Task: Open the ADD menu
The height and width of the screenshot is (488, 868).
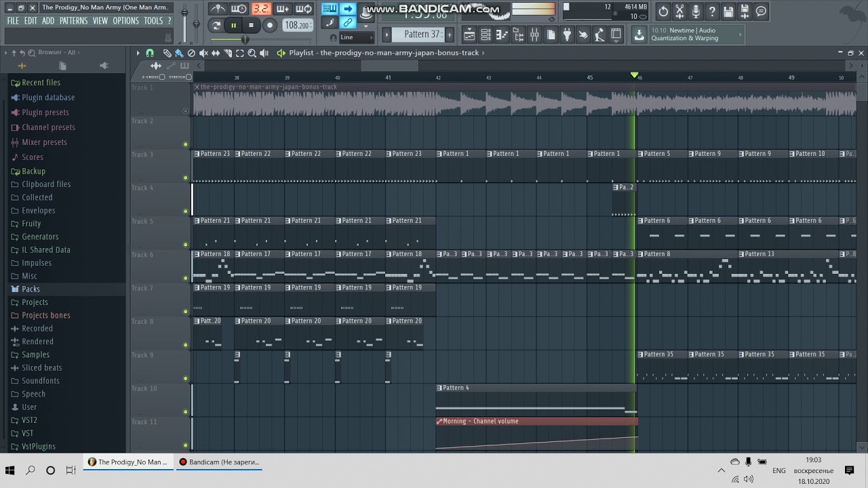Action: point(48,21)
